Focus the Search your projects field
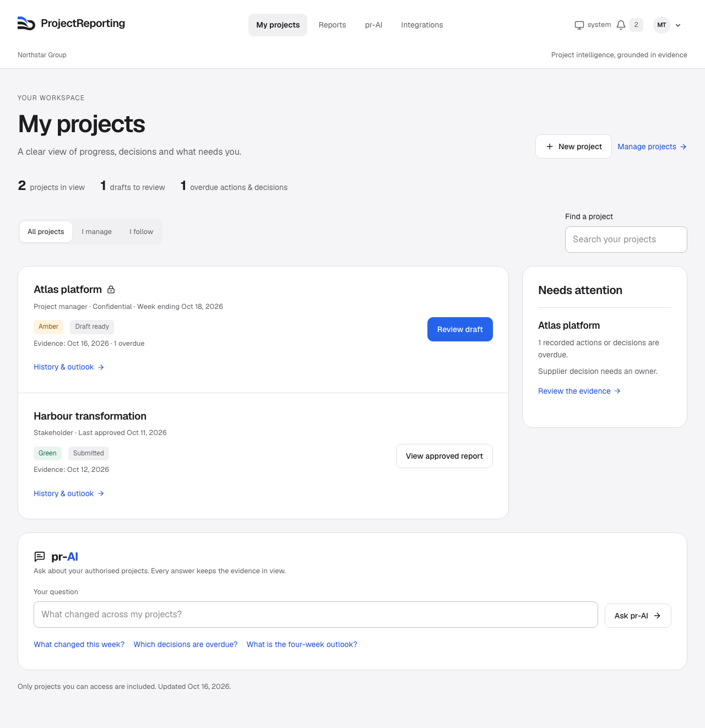Viewport: 705px width, 728px height. (x=626, y=240)
